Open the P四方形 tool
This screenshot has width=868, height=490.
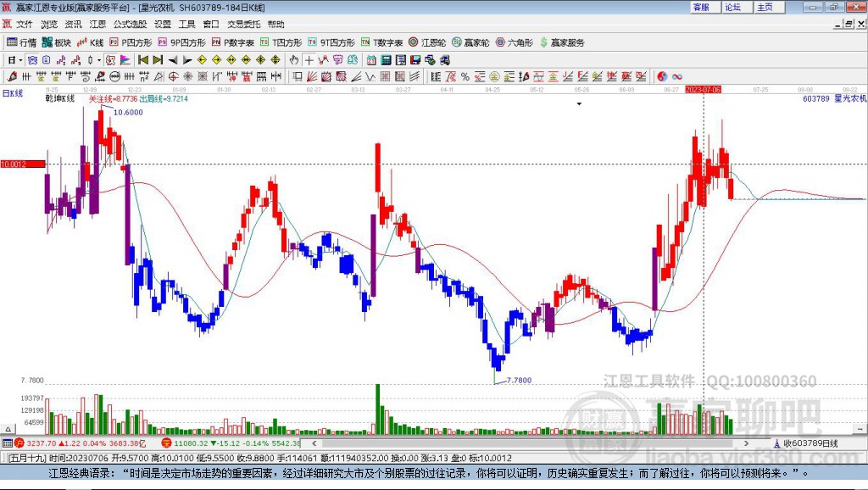click(131, 42)
